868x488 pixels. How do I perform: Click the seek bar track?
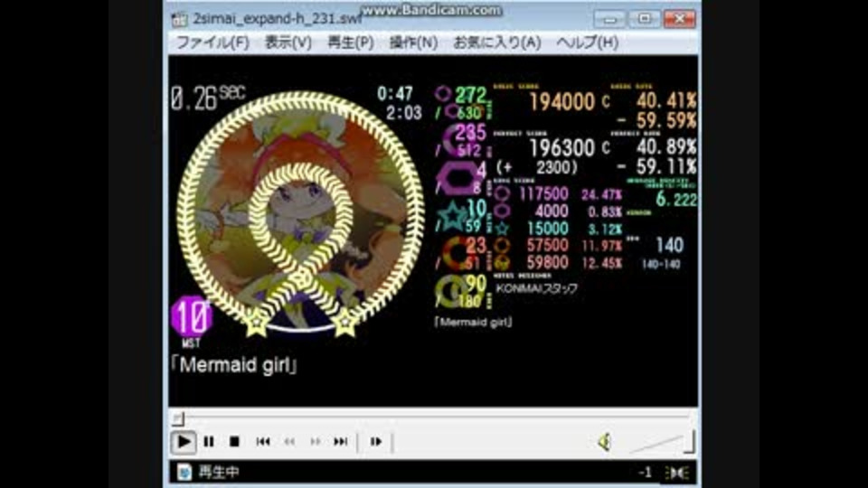[x=433, y=418]
